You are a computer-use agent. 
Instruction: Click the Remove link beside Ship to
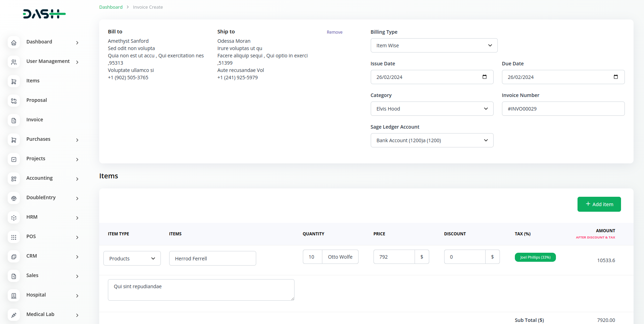(x=334, y=32)
